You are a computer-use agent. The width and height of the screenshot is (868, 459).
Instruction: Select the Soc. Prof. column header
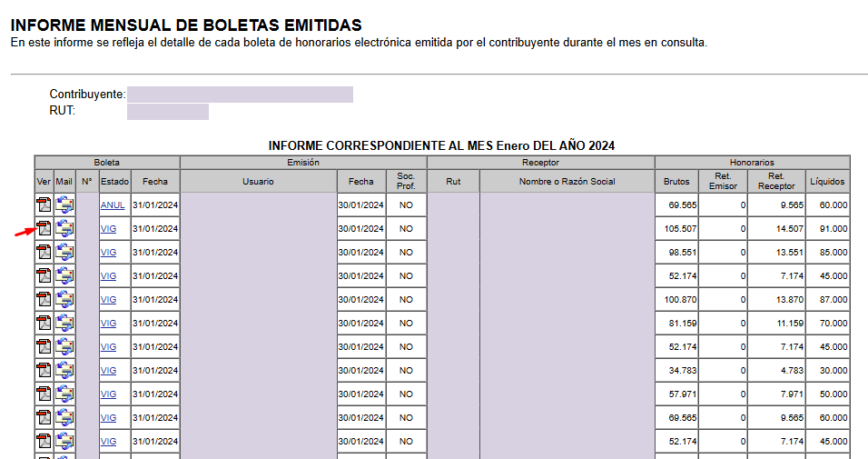tap(406, 181)
